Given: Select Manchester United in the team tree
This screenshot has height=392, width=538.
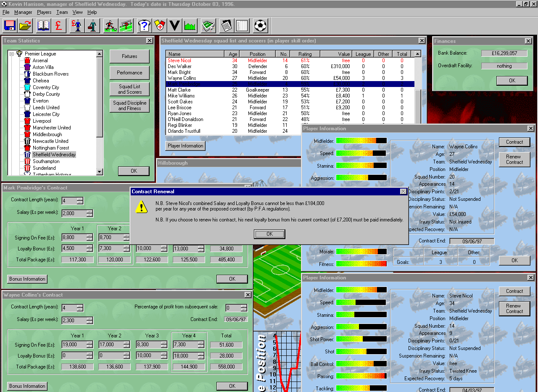Looking at the screenshot, I should point(52,128).
